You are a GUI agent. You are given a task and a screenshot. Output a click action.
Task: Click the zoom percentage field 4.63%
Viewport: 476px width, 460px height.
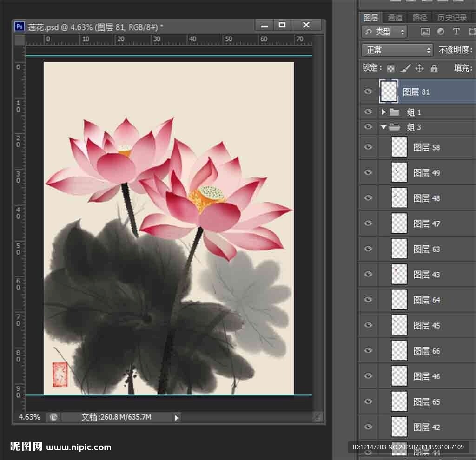pyautogui.click(x=29, y=417)
